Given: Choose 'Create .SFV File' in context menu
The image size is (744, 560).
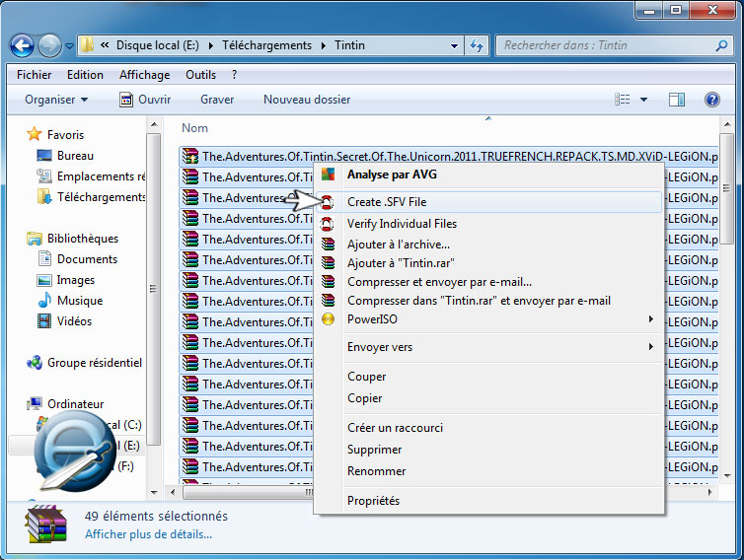Looking at the screenshot, I should click(488, 202).
